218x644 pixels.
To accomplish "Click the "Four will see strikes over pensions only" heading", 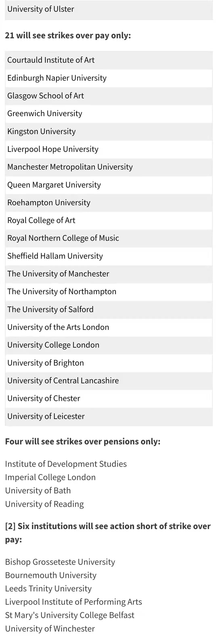I will (83, 442).
